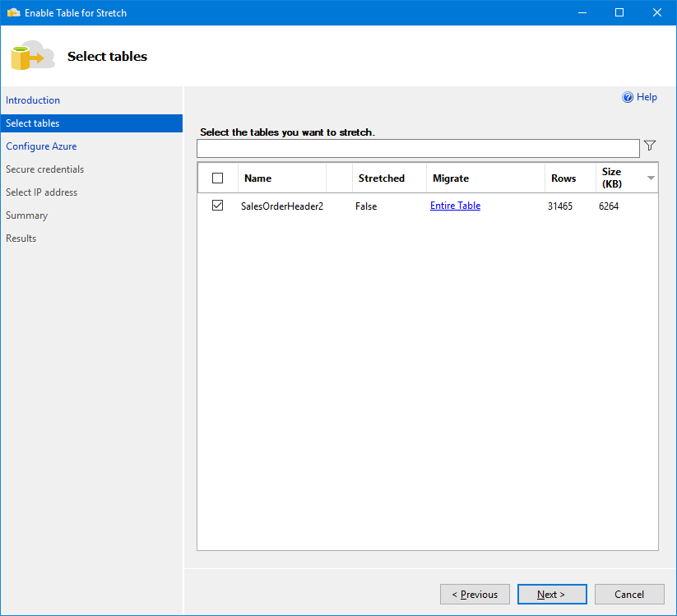The height and width of the screenshot is (616, 677).
Task: Go to the Introduction page
Action: click(33, 100)
